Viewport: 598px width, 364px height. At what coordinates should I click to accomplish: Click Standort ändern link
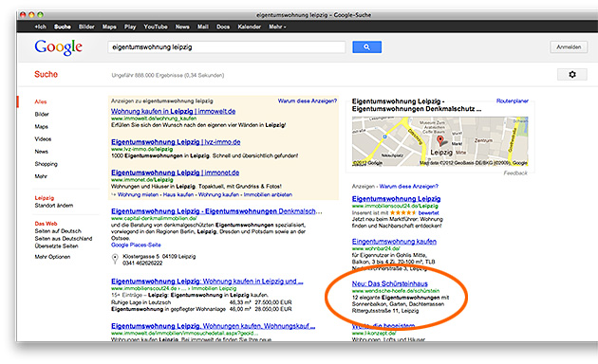tap(54, 206)
